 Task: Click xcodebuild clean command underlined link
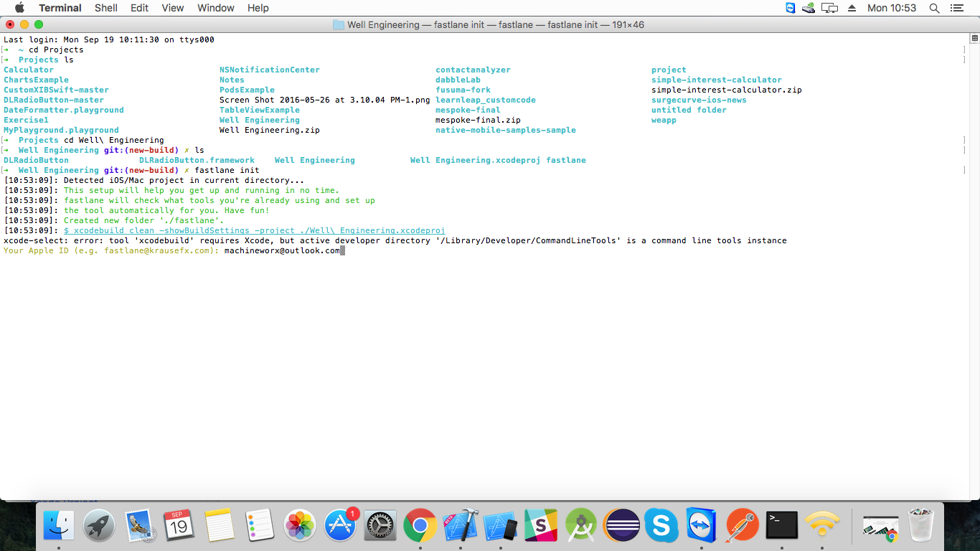255,231
